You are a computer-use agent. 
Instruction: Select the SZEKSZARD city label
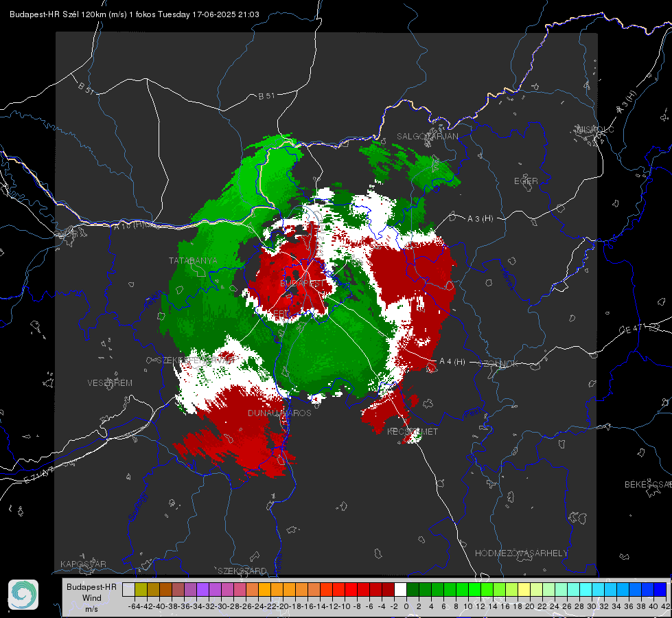(242, 571)
